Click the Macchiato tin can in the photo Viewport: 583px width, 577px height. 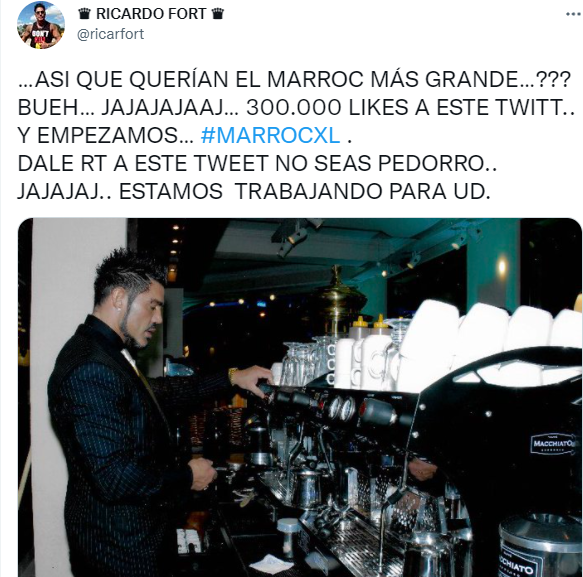[539, 547]
